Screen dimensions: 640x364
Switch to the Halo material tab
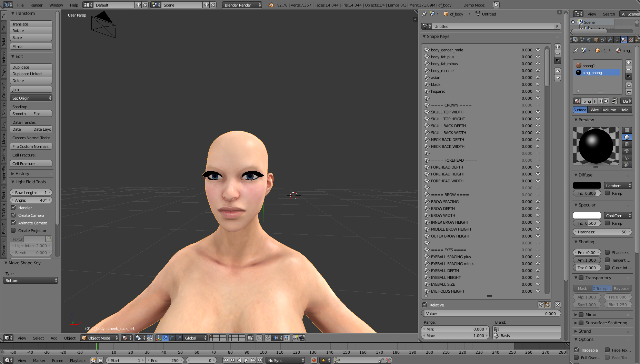pyautogui.click(x=624, y=110)
